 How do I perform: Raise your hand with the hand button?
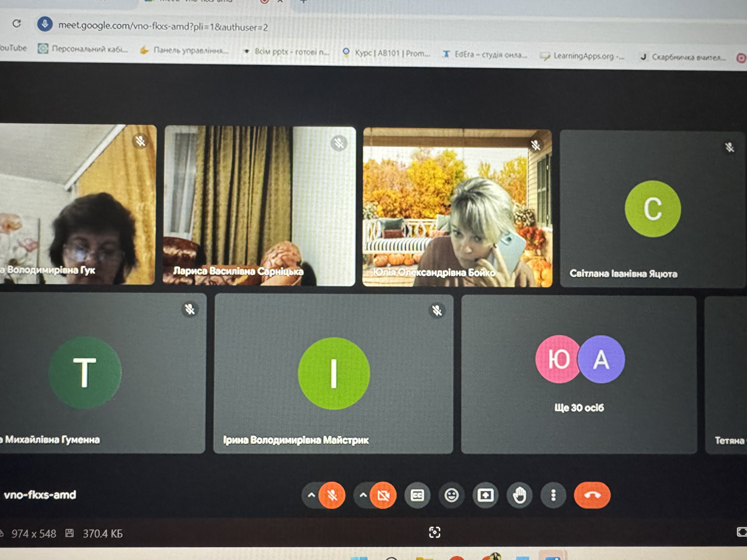click(519, 496)
